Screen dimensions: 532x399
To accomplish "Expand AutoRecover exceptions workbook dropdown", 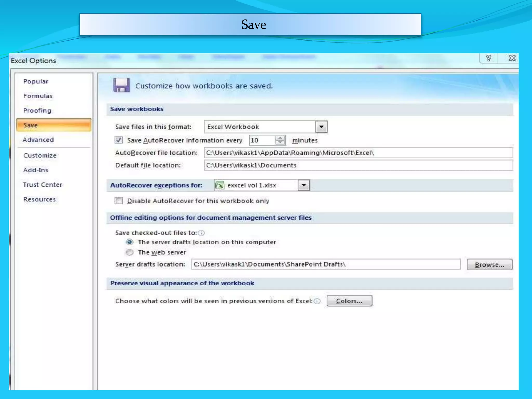I will tap(304, 185).
